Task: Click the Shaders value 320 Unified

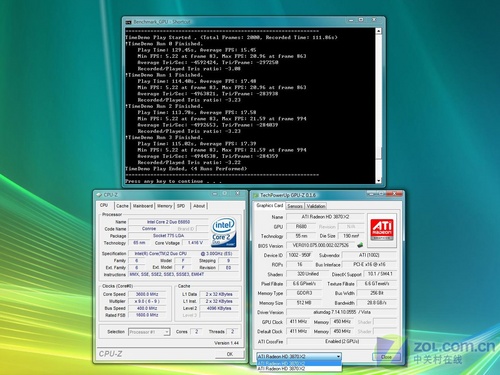Action: (x=307, y=274)
